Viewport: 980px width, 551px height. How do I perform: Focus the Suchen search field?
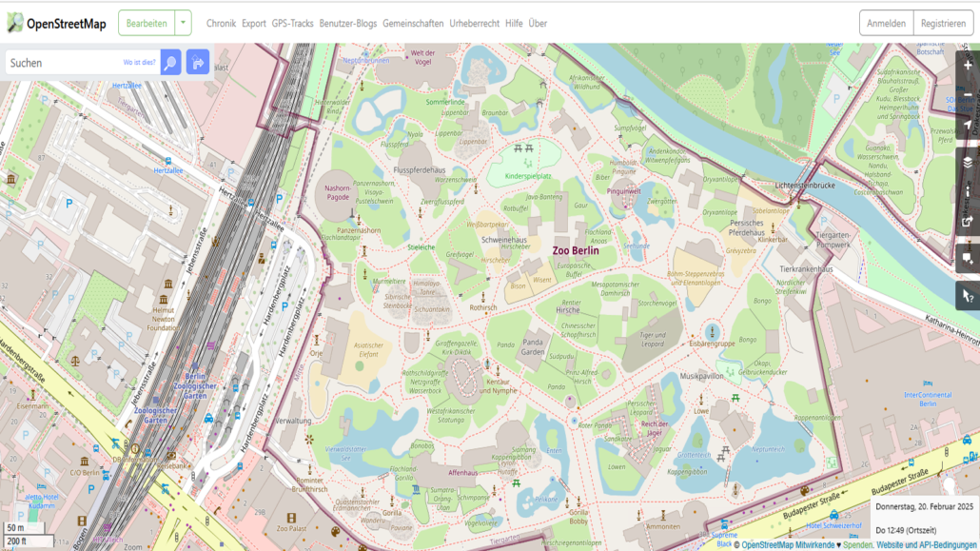click(x=81, y=63)
